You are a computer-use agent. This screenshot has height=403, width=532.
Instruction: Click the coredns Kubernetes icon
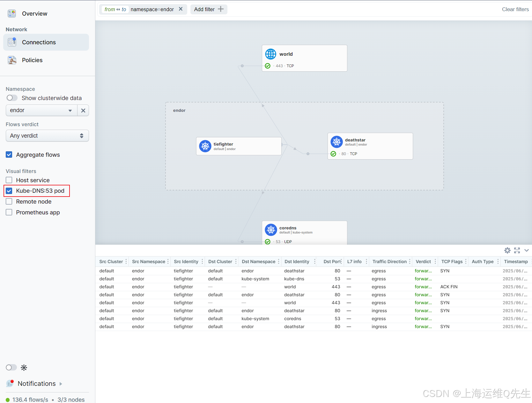[271, 230]
